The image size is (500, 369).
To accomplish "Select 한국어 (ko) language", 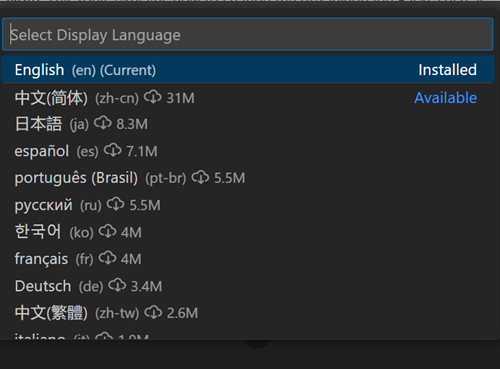I will tap(247, 232).
